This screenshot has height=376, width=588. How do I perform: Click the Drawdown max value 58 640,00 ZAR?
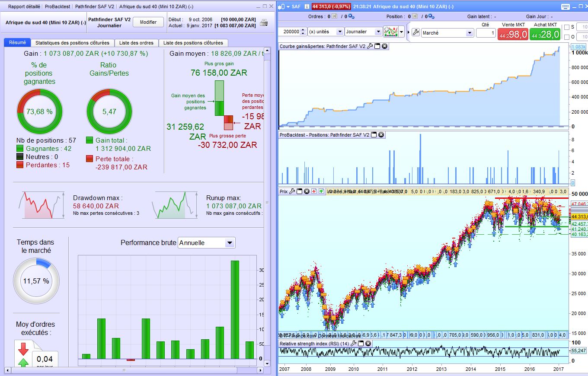click(x=96, y=206)
